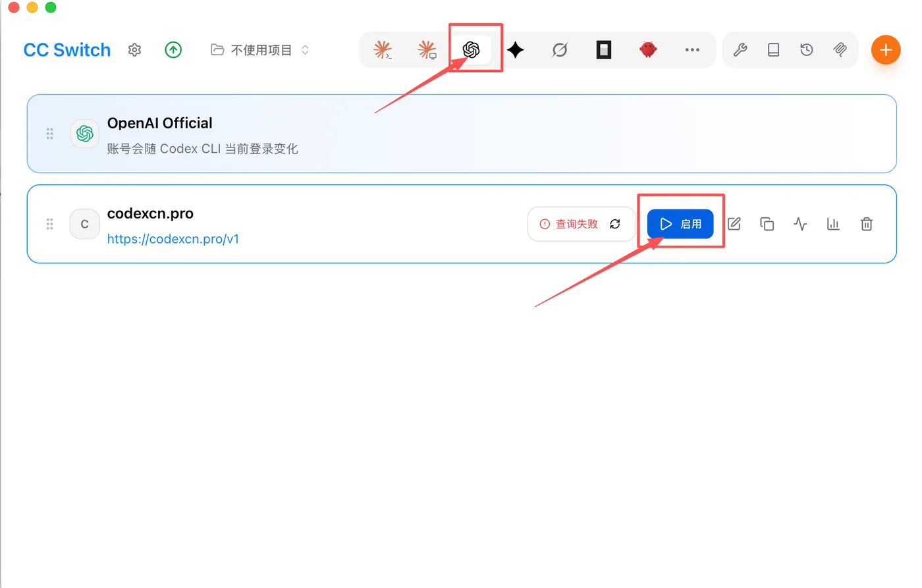Click the drag handle of codexcn.pro

coord(49,224)
